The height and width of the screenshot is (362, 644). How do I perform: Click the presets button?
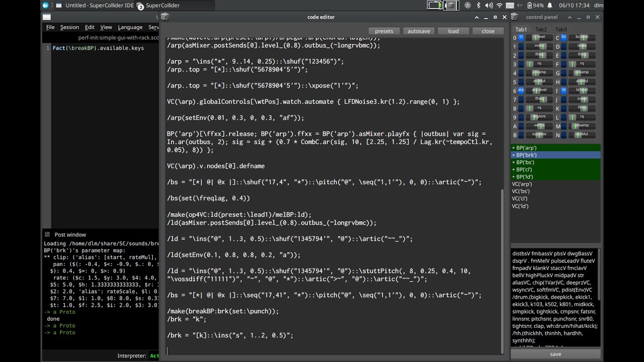[384, 31]
